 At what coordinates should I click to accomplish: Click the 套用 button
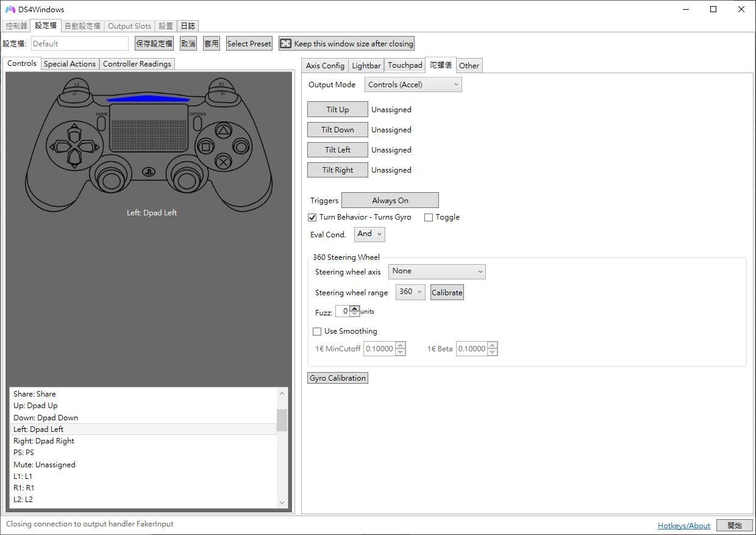point(212,43)
